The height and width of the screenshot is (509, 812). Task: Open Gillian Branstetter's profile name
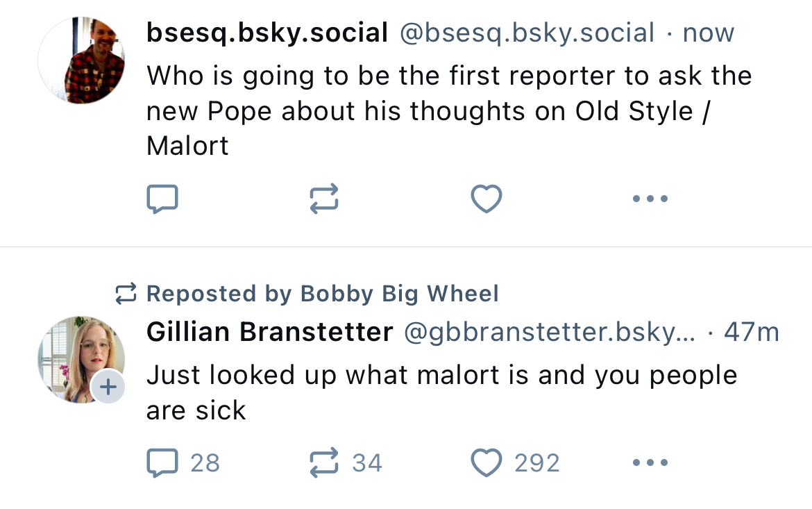pos(269,332)
